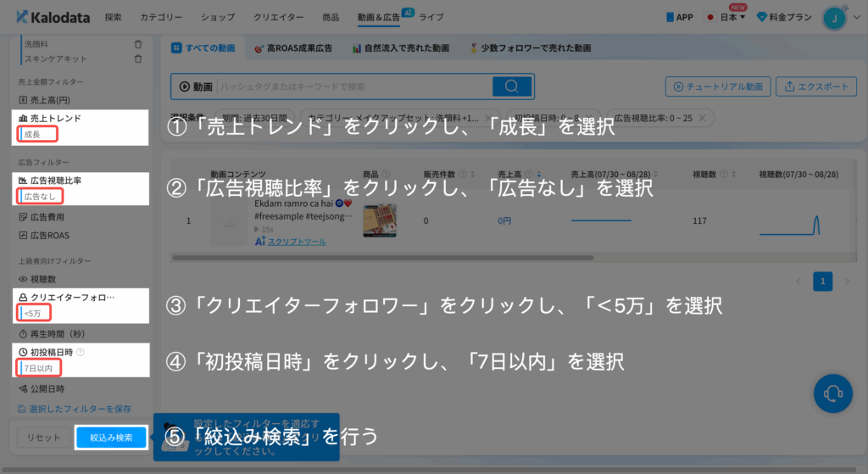Click the user avatar J

point(834,19)
